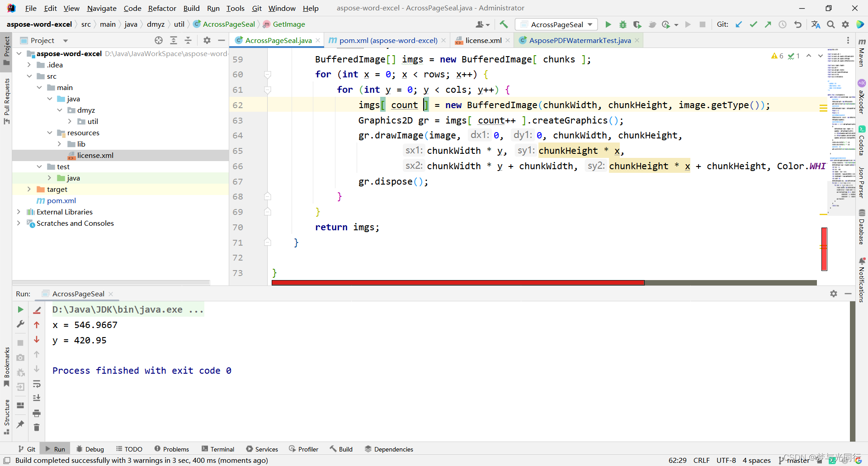Rollback changes with undo icon
Screen dimensions: 868x466
pos(797,24)
